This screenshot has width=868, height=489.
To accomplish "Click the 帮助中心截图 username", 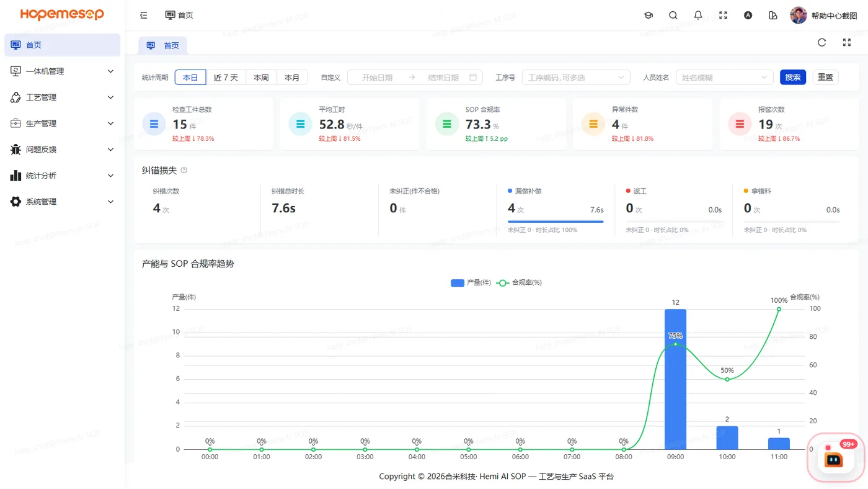I will 834,16.
